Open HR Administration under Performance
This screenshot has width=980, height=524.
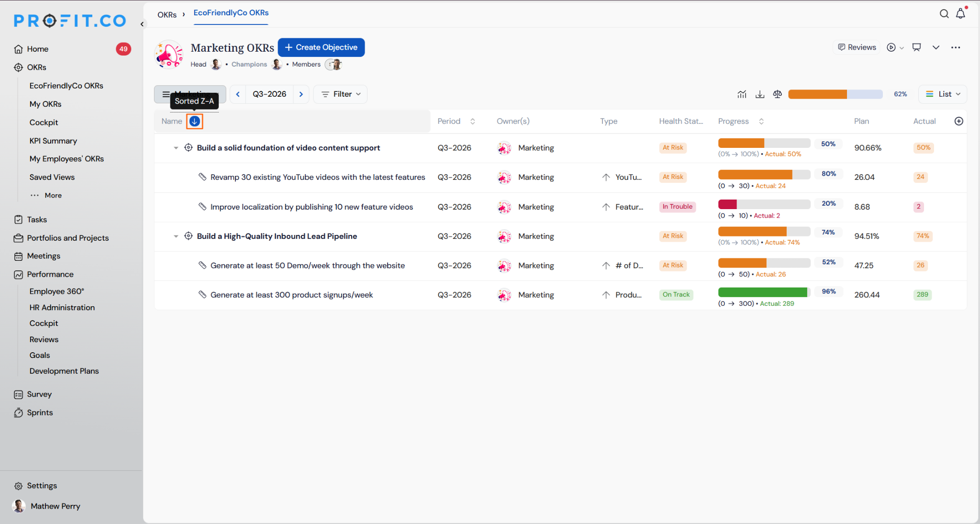pyautogui.click(x=62, y=307)
